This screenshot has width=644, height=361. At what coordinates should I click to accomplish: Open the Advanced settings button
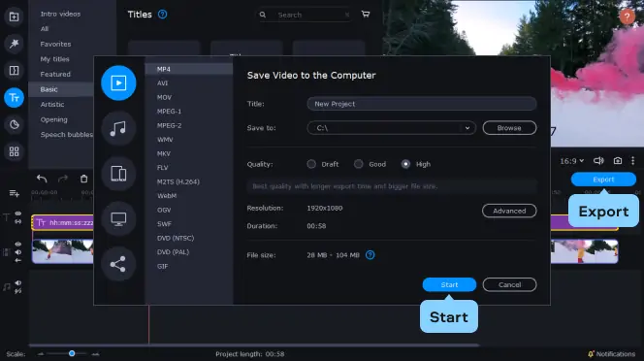click(x=509, y=211)
